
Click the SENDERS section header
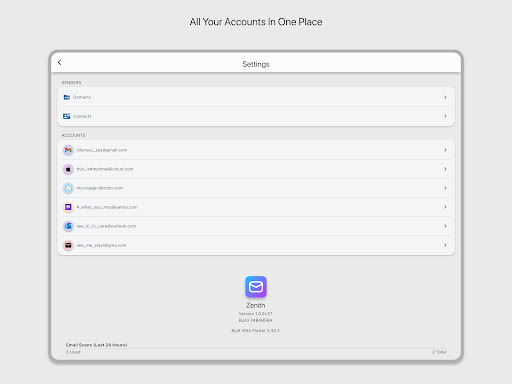pos(71,82)
